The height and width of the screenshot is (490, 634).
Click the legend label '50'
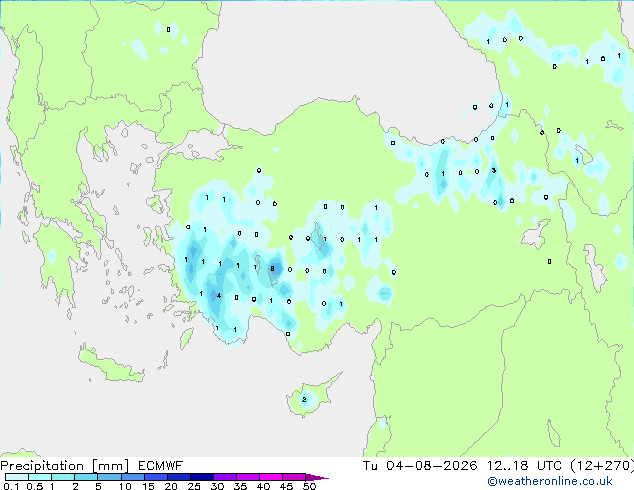(310, 486)
